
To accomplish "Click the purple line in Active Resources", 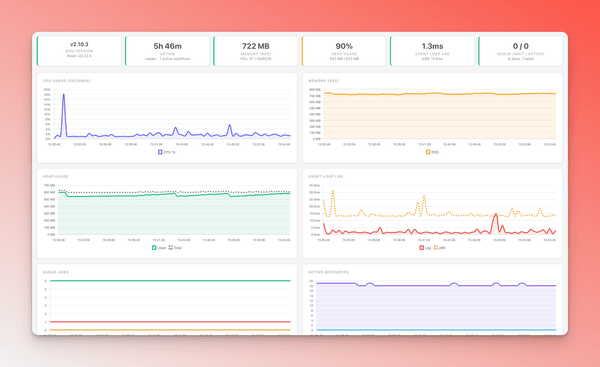I will [x=436, y=285].
